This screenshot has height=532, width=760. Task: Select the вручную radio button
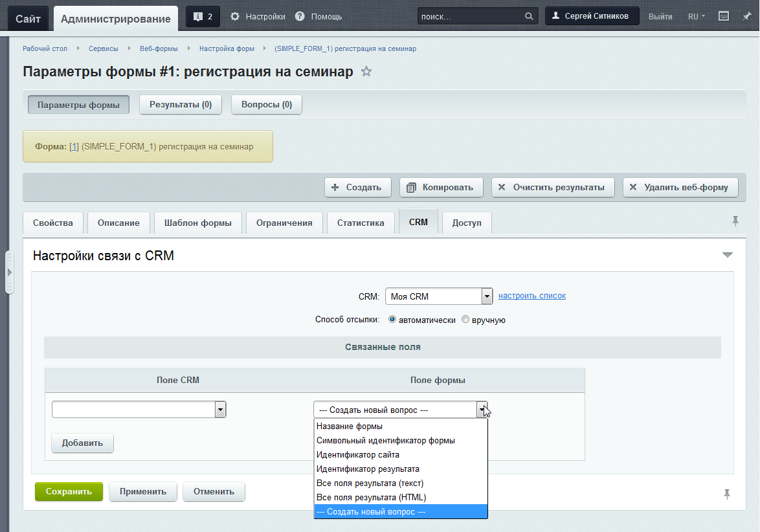coord(465,320)
